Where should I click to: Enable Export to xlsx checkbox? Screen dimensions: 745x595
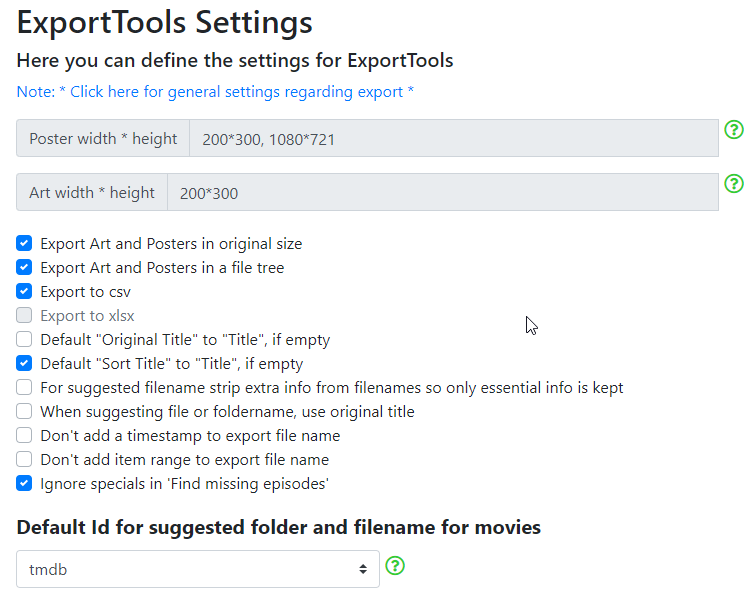24,315
